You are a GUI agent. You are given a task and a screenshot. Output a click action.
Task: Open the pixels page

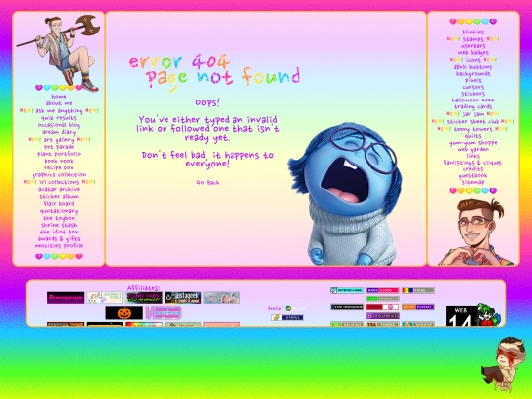(x=473, y=81)
